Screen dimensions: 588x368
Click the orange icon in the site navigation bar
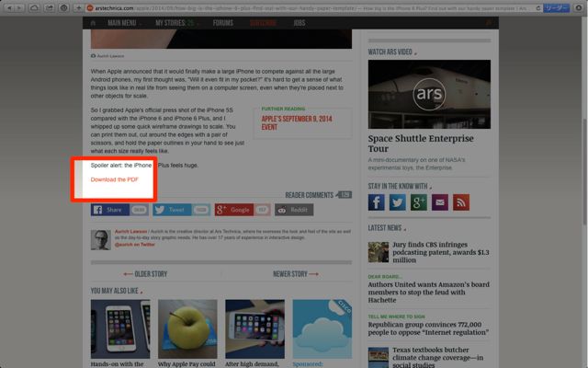click(x=489, y=23)
